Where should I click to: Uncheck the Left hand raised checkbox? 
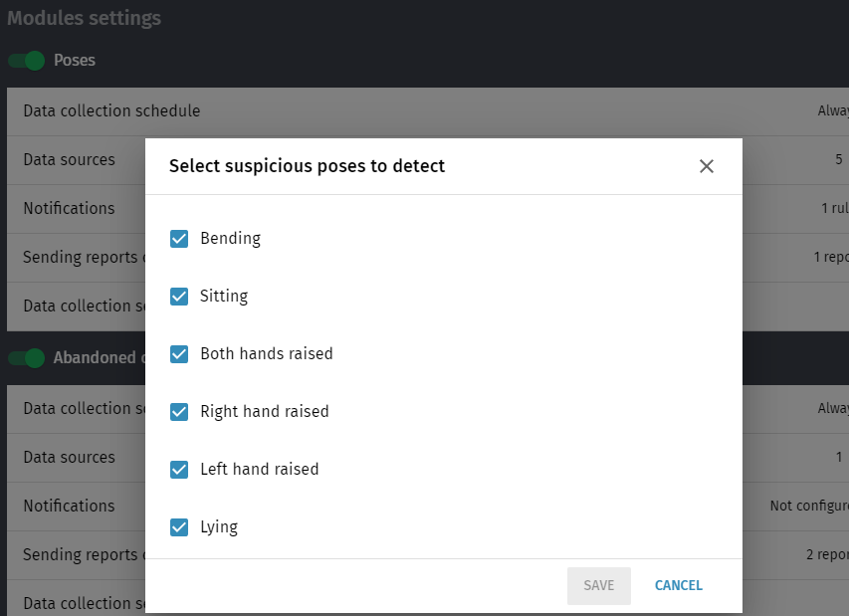(x=179, y=470)
